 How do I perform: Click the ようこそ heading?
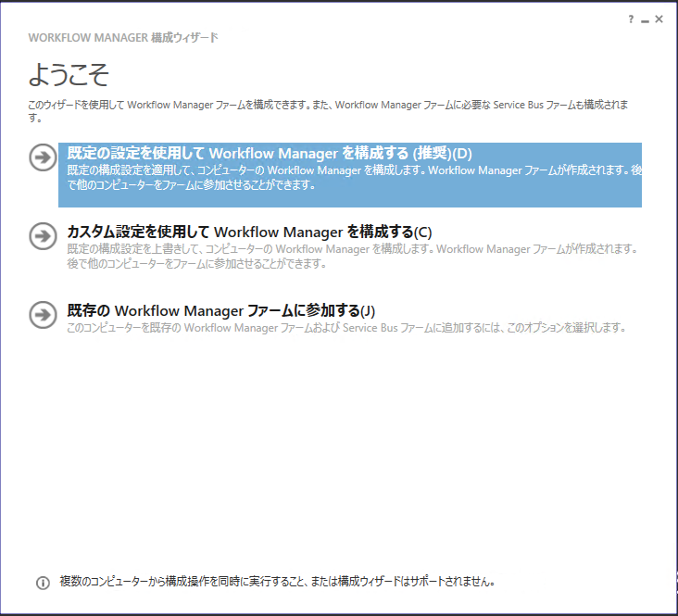point(69,74)
